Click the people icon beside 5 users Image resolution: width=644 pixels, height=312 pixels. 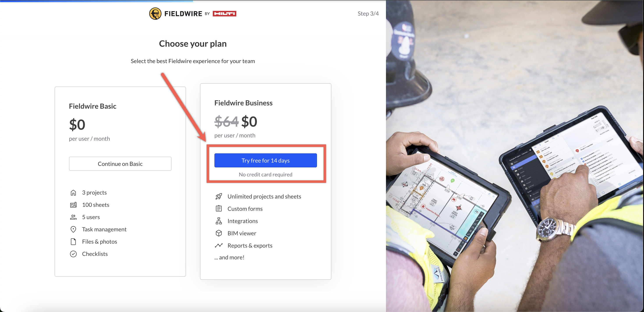(73, 217)
